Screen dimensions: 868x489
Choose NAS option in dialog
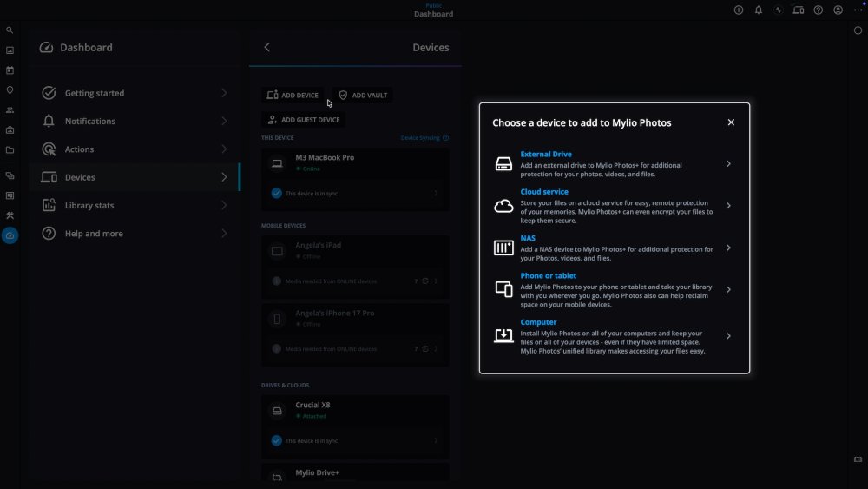point(614,248)
